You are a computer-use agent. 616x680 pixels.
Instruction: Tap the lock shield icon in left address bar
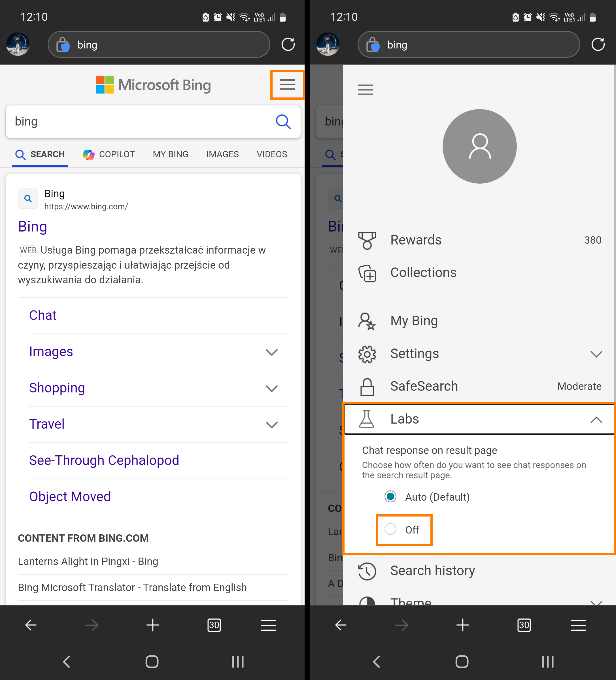[x=63, y=44]
